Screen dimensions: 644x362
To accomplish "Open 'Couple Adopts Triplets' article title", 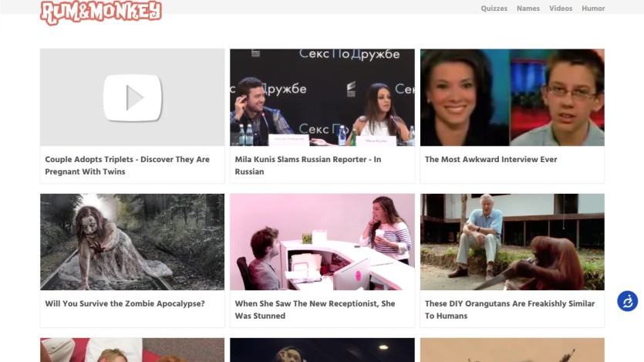I will [x=127, y=165].
